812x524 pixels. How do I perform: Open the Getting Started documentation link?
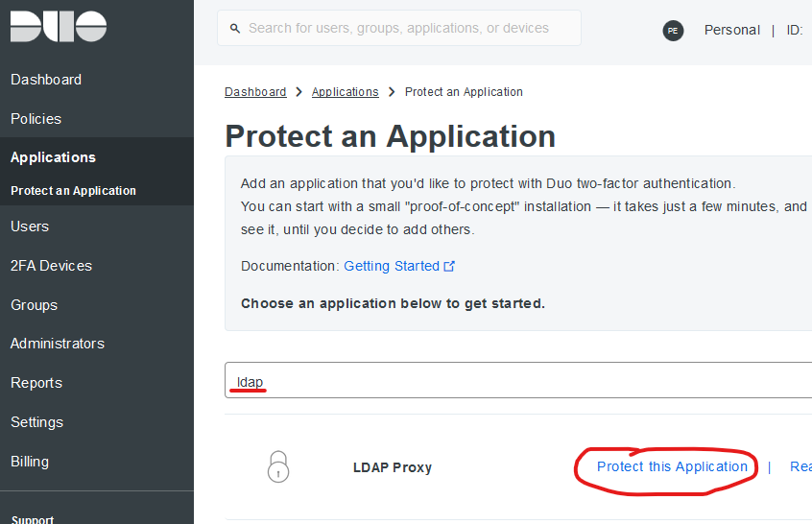[x=392, y=266]
